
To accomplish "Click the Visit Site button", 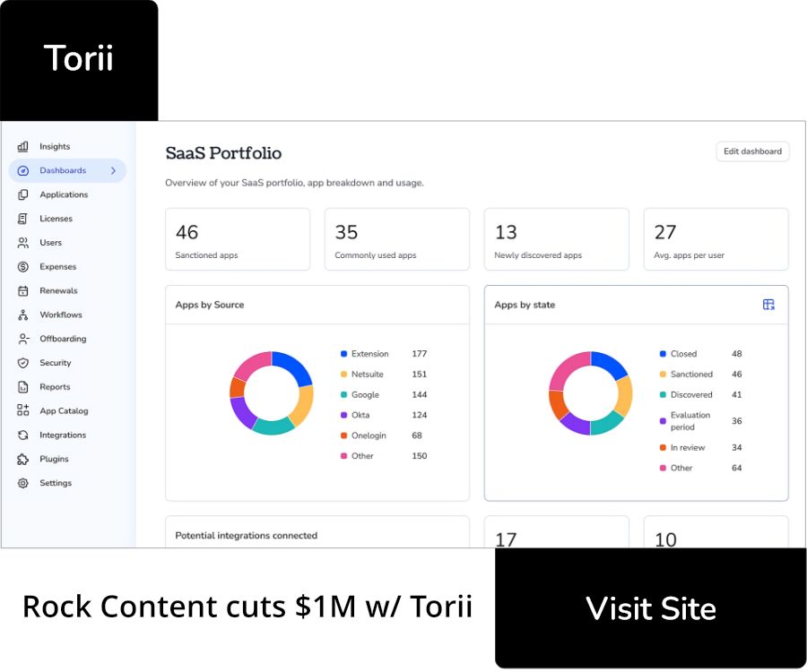I will [x=651, y=608].
